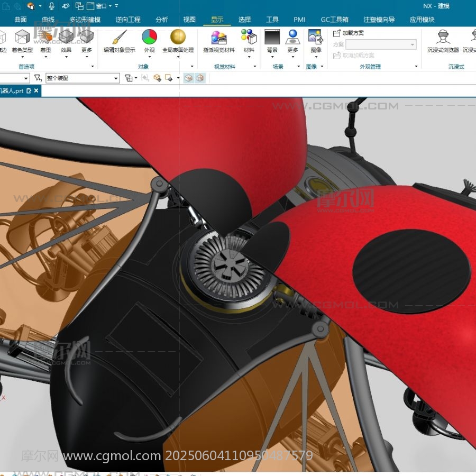The image size is (476, 476).
Task: Open the 曲线 ribbon tab
Action: (x=48, y=20)
